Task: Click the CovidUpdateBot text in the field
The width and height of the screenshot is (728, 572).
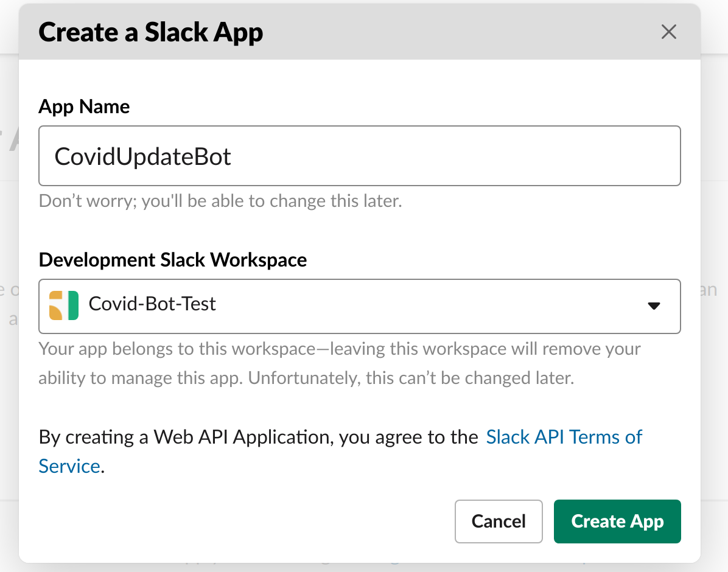Action: 143,157
